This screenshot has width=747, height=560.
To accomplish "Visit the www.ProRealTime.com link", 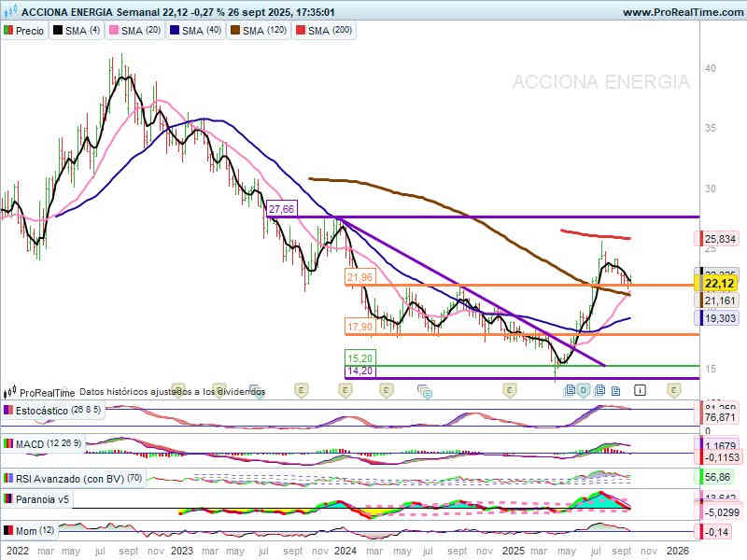I will click(x=683, y=12).
